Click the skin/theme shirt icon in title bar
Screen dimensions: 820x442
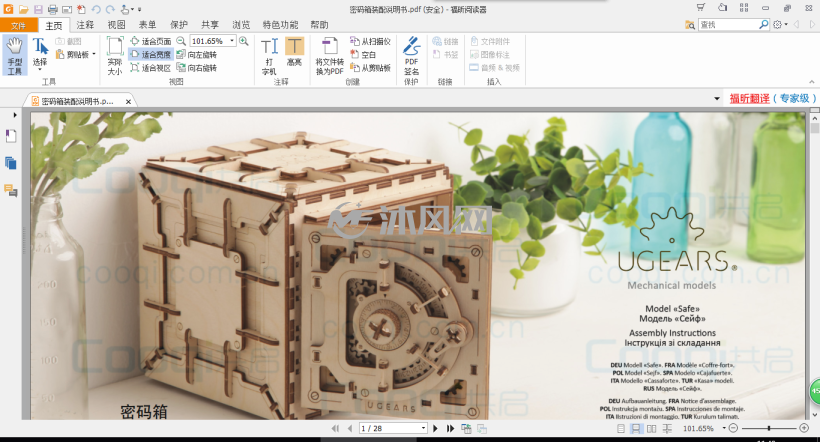[722, 7]
